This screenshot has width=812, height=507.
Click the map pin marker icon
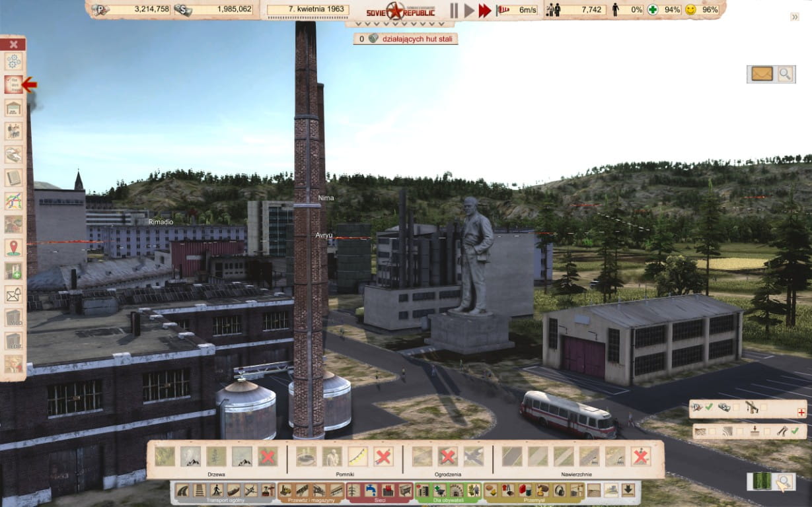[x=13, y=248]
